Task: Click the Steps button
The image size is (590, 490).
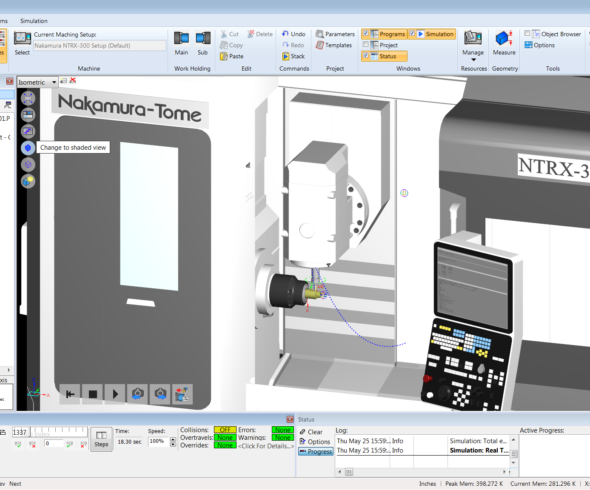Action: 101,439
